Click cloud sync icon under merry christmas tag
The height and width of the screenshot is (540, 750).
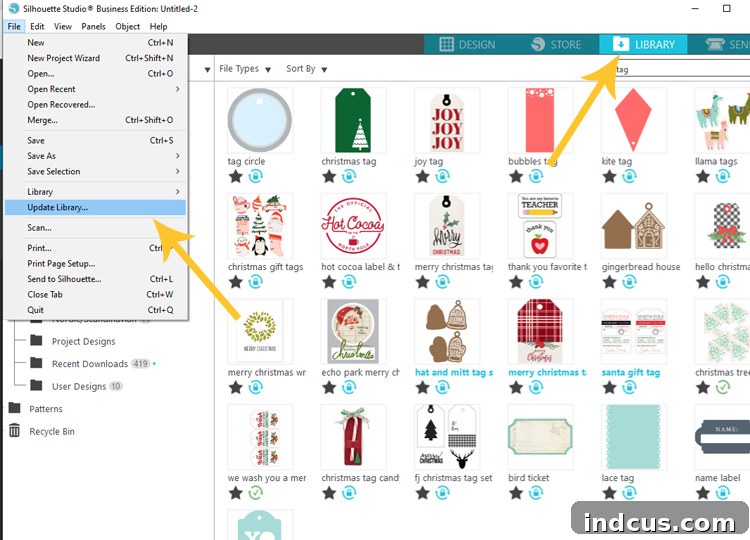pyautogui.click(x=442, y=282)
